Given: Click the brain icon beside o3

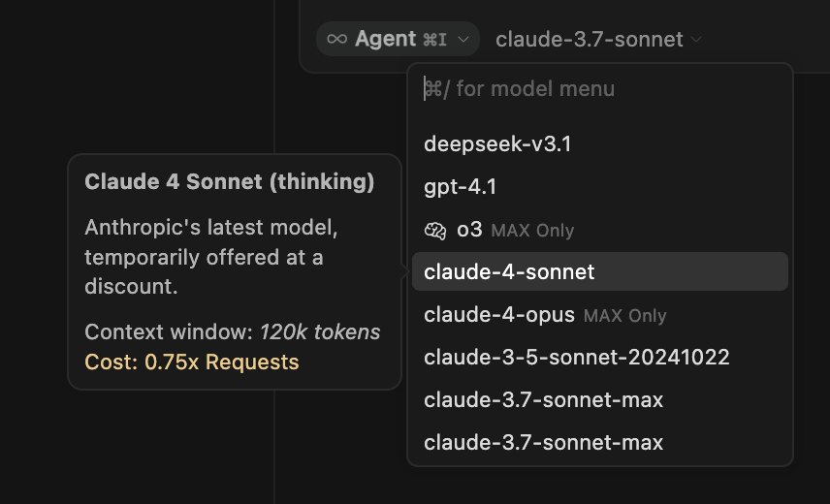Looking at the screenshot, I should (435, 230).
